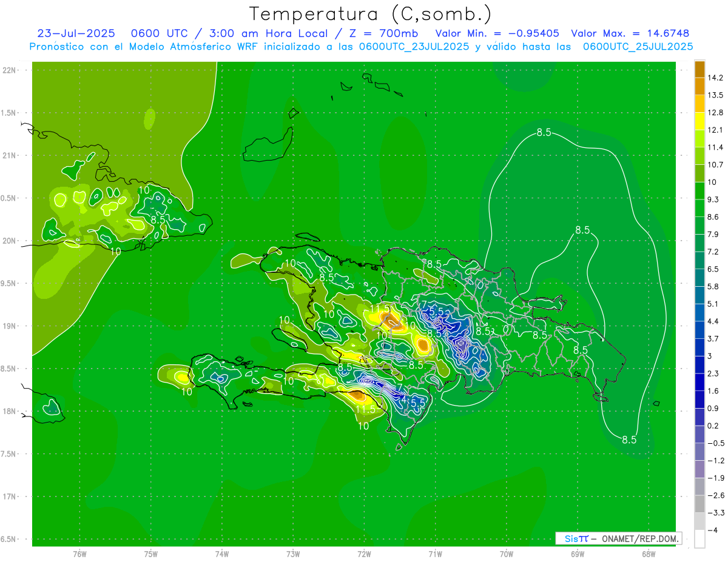Select the teal swatch between 5.8 and 6.5

[x=699, y=277]
